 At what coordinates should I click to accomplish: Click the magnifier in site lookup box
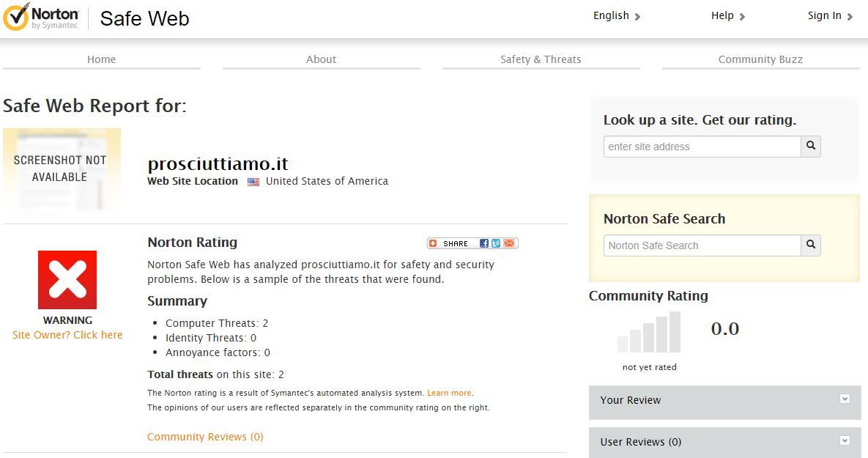point(810,147)
